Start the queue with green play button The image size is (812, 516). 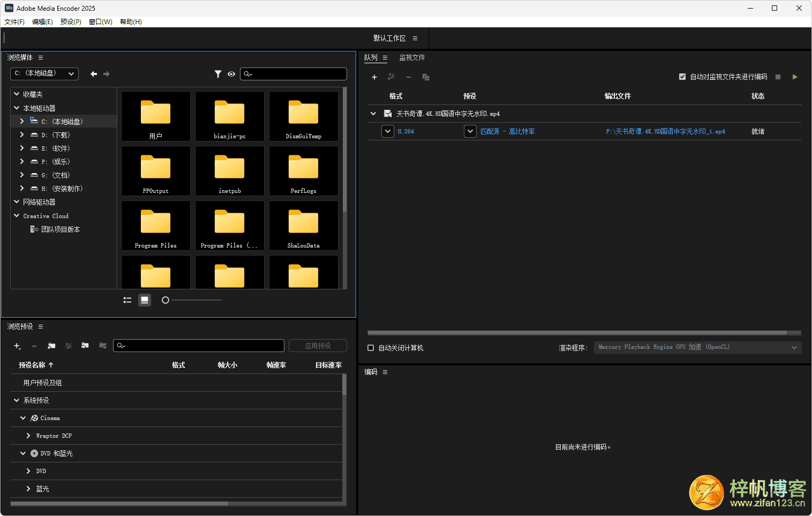click(x=795, y=77)
